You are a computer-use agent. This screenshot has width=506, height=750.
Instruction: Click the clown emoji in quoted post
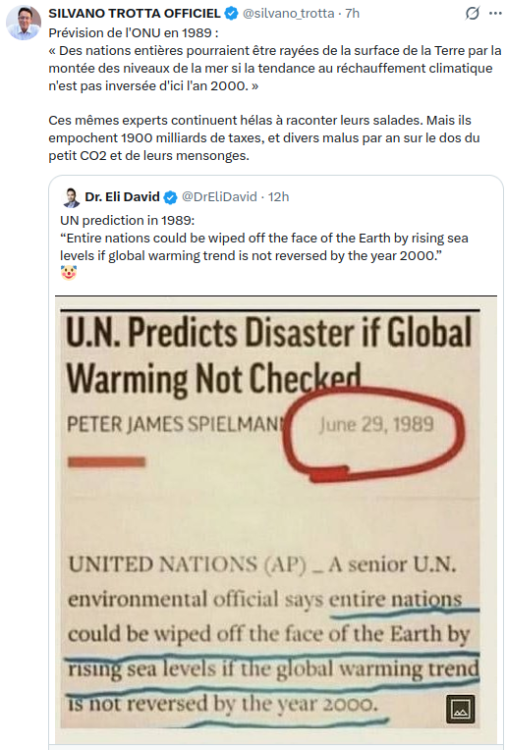69,273
